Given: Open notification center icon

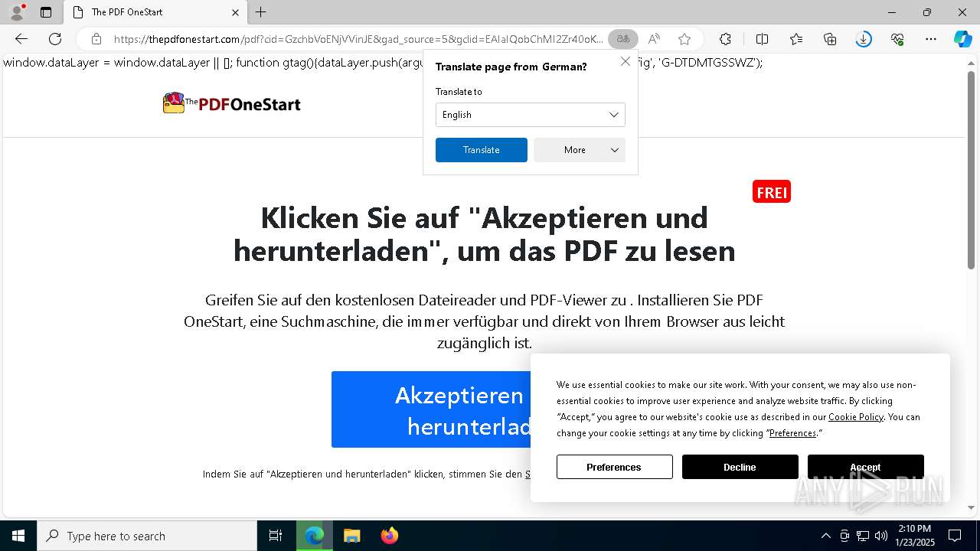Looking at the screenshot, I should [955, 536].
